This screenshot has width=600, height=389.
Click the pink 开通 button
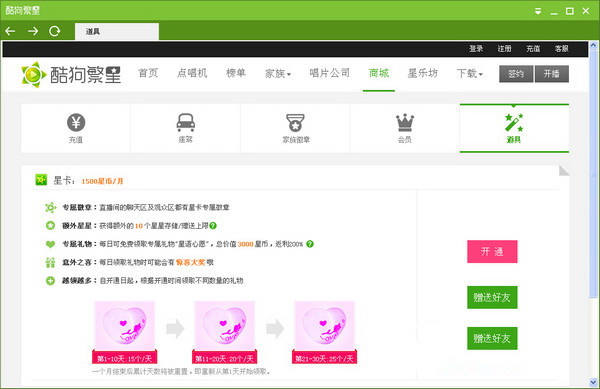[x=492, y=251]
